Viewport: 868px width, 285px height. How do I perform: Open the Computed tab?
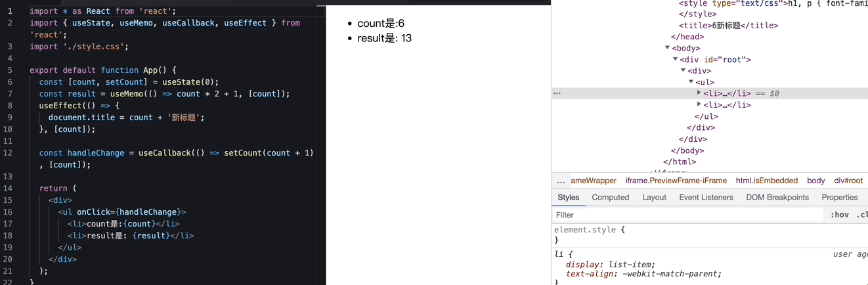(x=611, y=197)
